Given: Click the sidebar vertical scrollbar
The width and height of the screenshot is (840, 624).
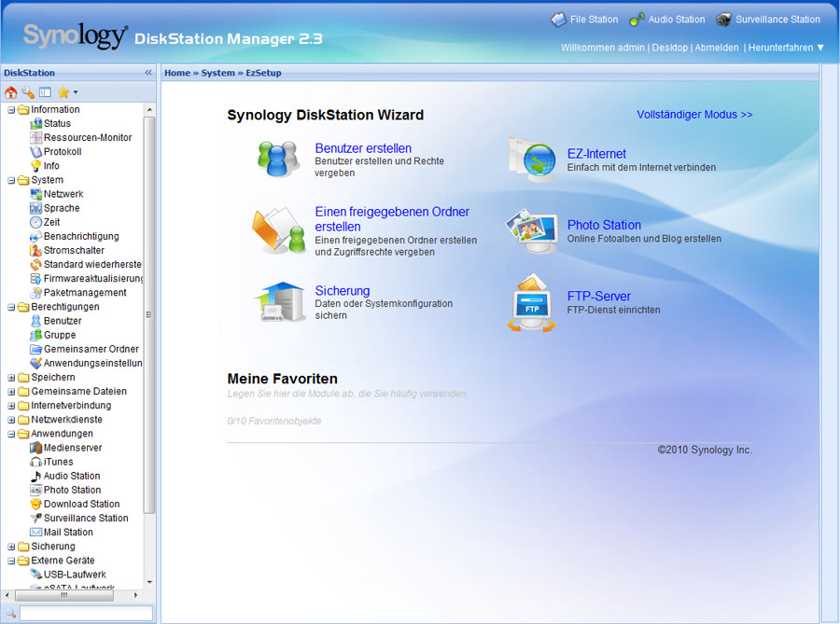Looking at the screenshot, I should pyautogui.click(x=149, y=314).
